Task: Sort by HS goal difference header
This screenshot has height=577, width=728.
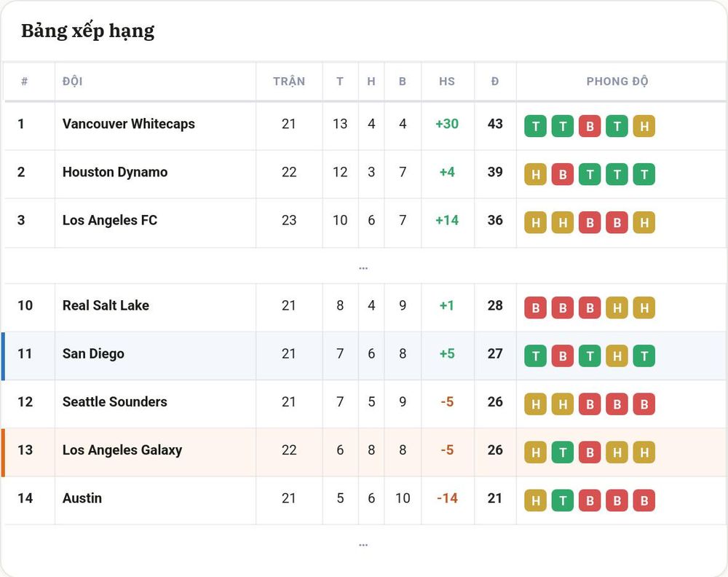Action: click(x=447, y=82)
